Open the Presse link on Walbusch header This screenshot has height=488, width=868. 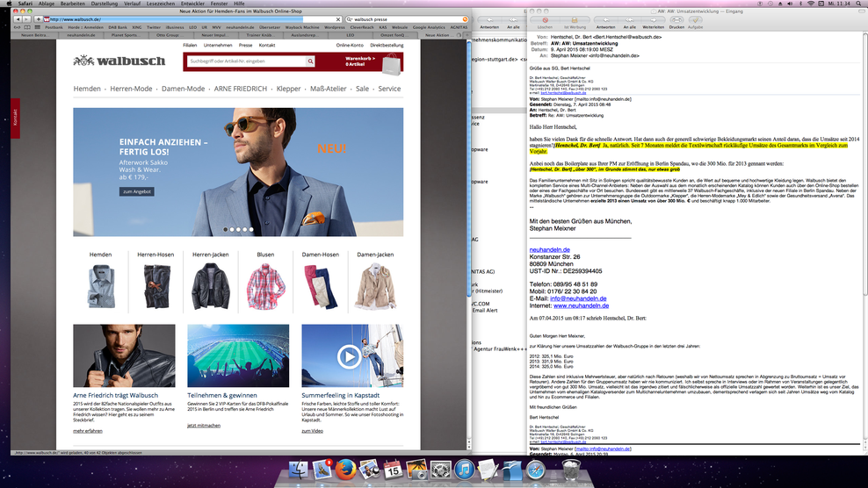245,46
